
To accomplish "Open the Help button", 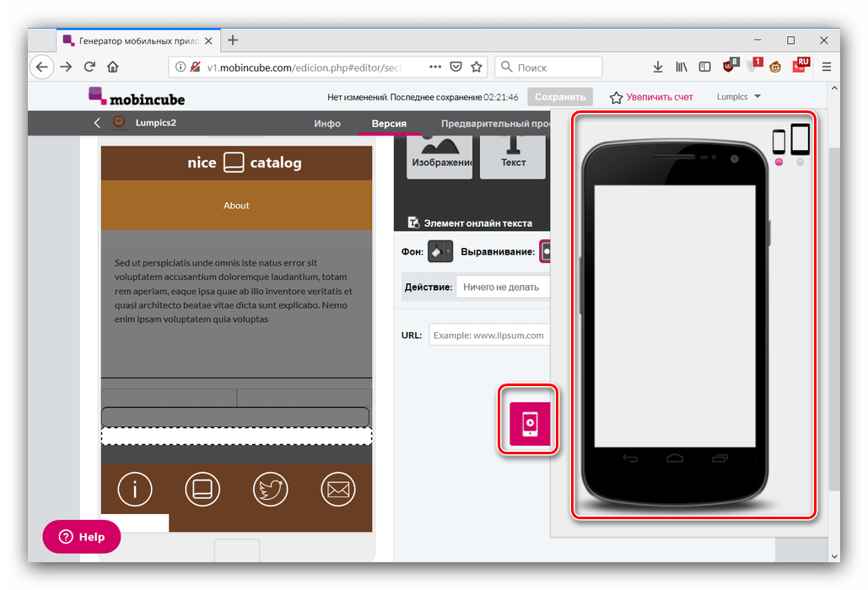I will click(81, 537).
